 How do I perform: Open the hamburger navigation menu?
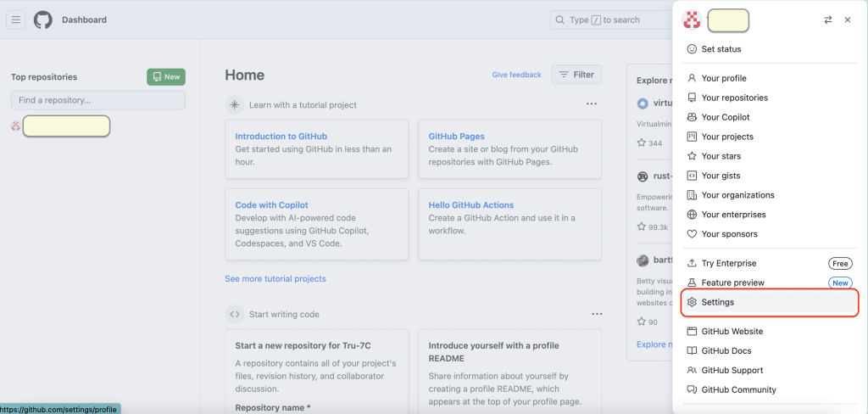16,20
